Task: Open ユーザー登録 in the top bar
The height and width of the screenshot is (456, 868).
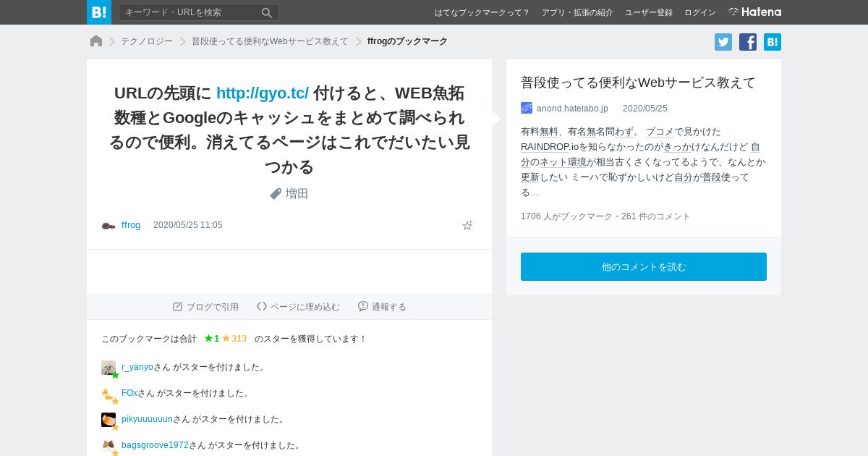Action: pos(649,12)
